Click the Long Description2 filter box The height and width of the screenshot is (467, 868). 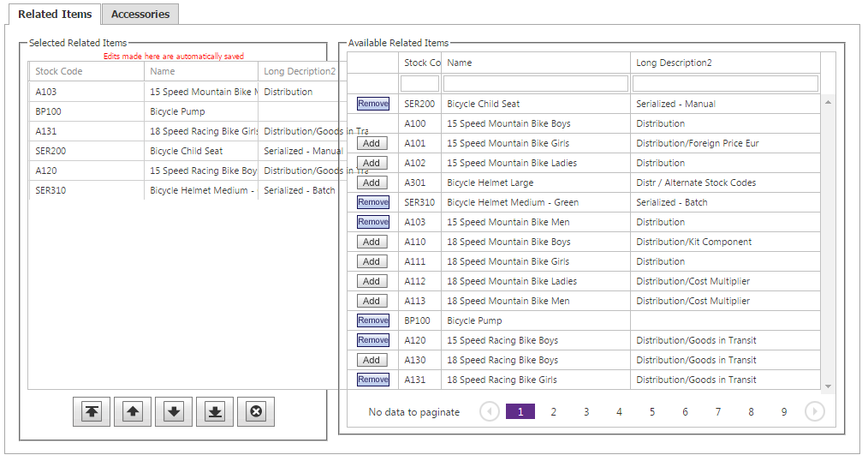point(725,83)
